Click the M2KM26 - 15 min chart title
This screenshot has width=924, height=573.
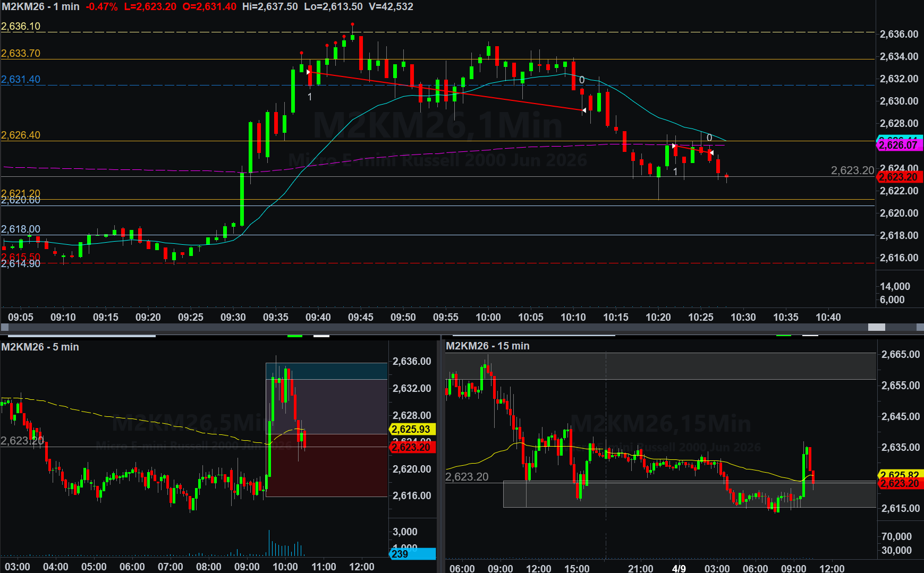tap(487, 346)
